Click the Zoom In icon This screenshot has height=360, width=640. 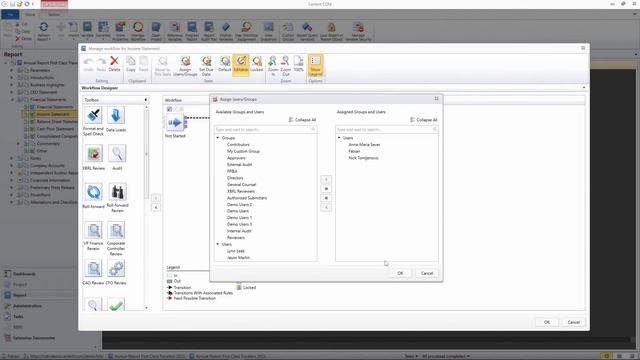(x=273, y=66)
